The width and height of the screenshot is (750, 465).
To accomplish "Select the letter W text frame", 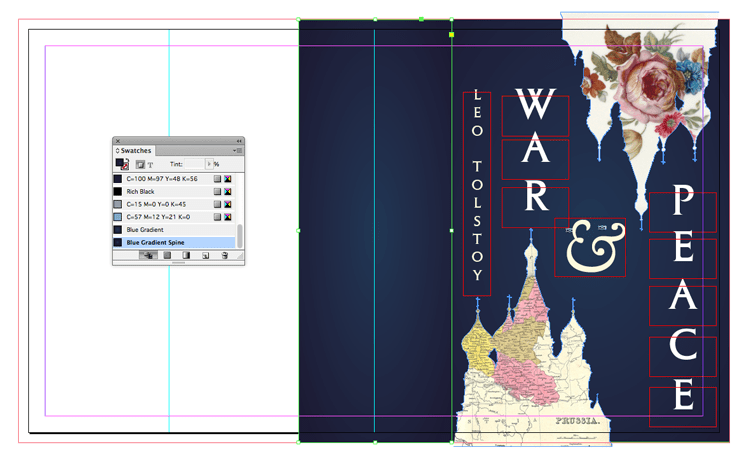I will click(535, 116).
